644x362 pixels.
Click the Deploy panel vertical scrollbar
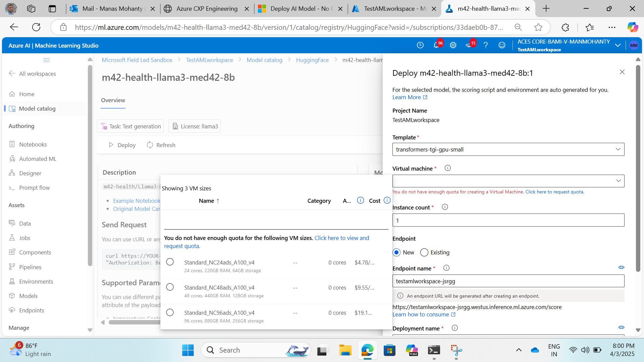(638, 168)
